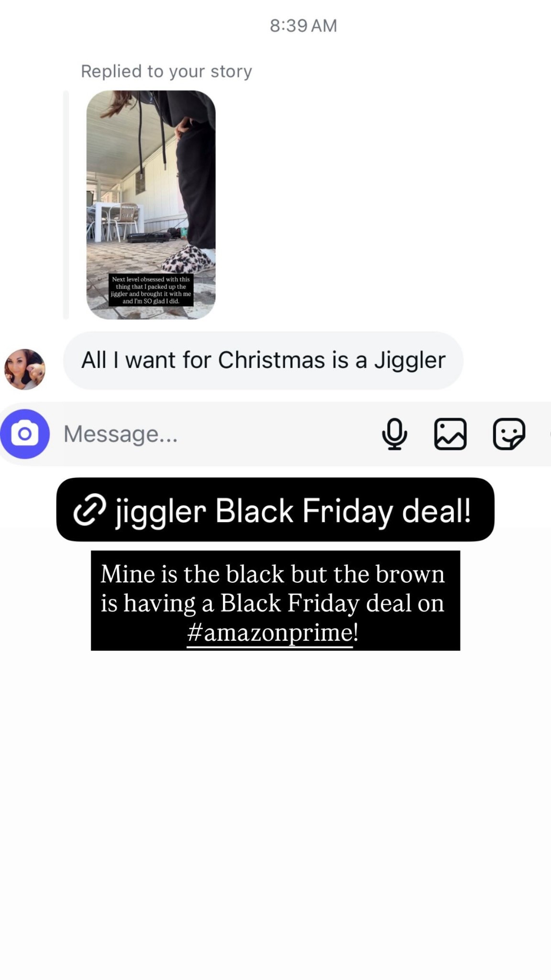Open the sticker picker icon
Viewport: 551px width, 980px height.
pos(509,434)
